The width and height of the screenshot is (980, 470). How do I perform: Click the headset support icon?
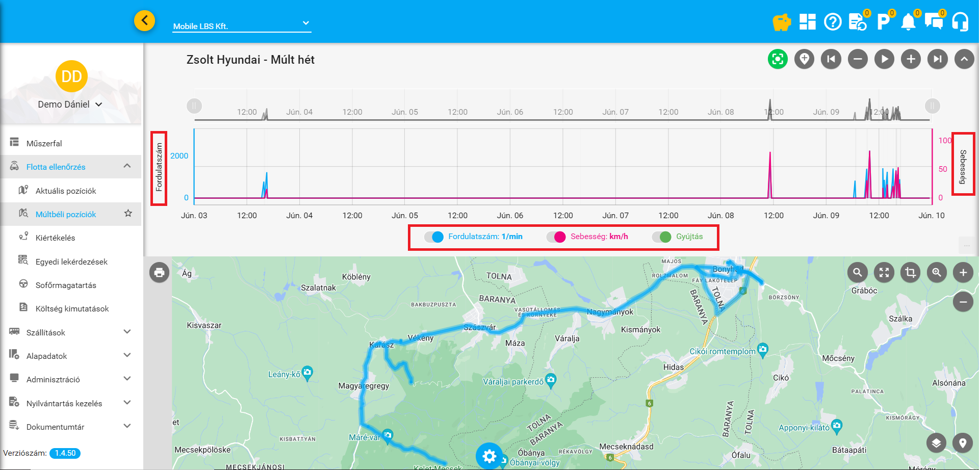(x=960, y=22)
